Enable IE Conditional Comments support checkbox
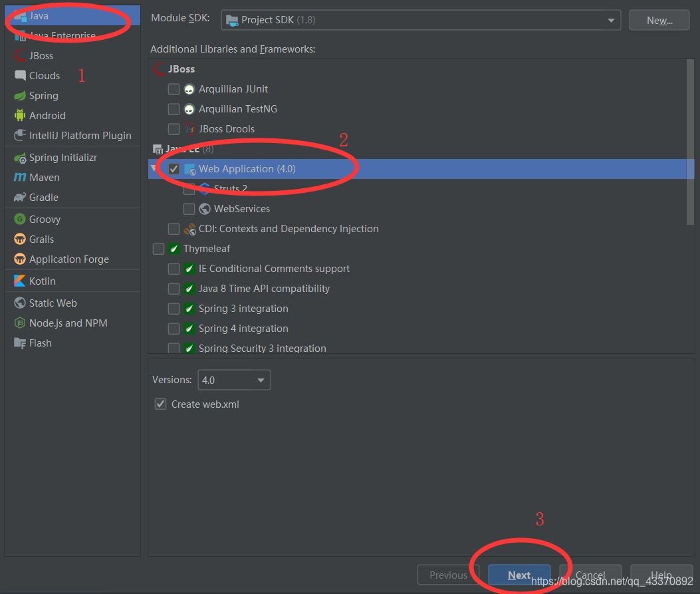 pos(174,269)
